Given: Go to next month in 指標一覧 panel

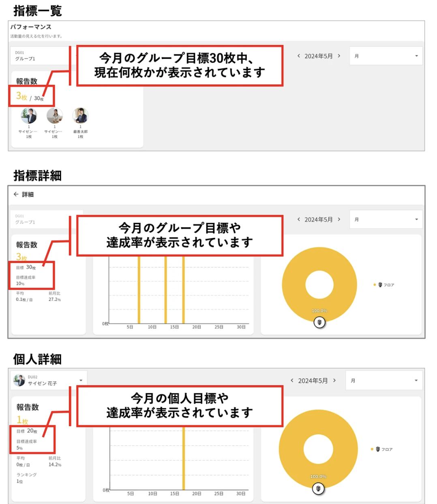Looking at the screenshot, I should pos(339,56).
